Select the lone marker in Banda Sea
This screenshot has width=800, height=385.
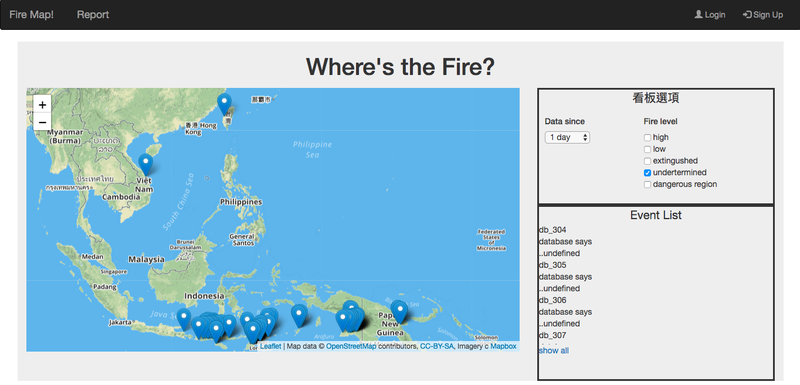pos(298,316)
